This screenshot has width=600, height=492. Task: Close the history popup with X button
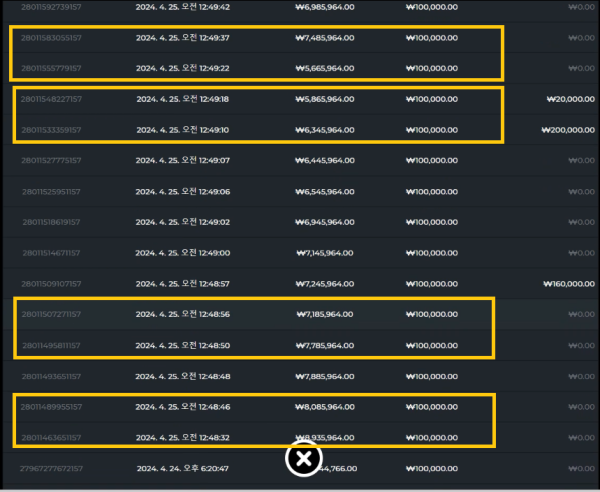304,458
